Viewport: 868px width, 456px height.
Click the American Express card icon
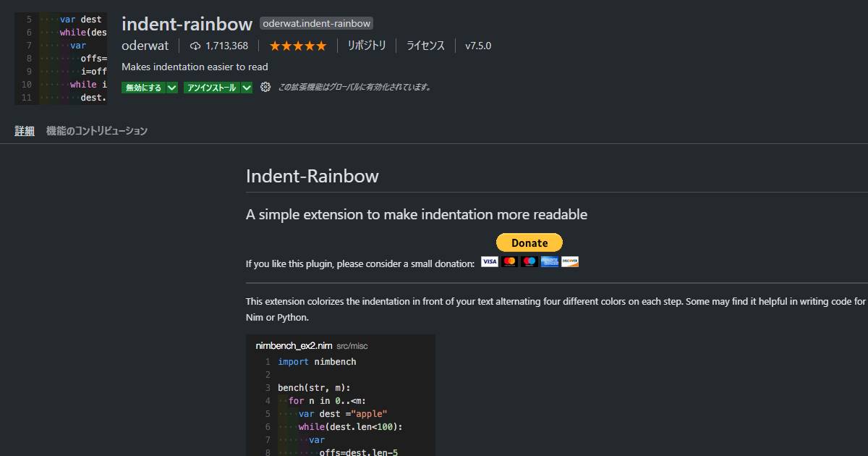click(x=550, y=261)
